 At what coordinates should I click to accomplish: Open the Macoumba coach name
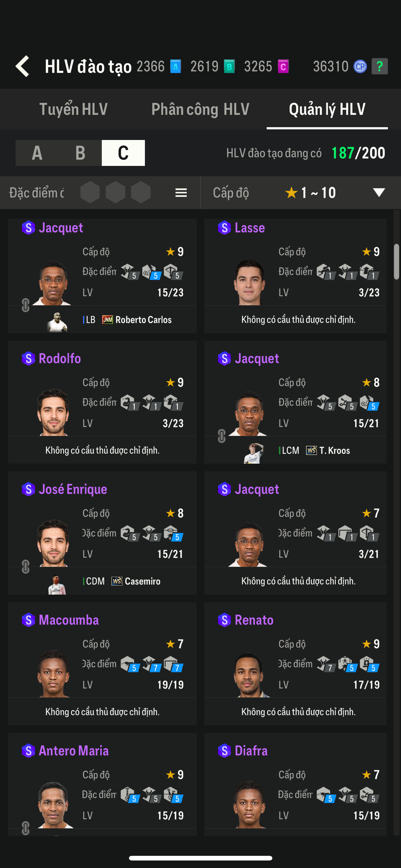click(x=69, y=620)
